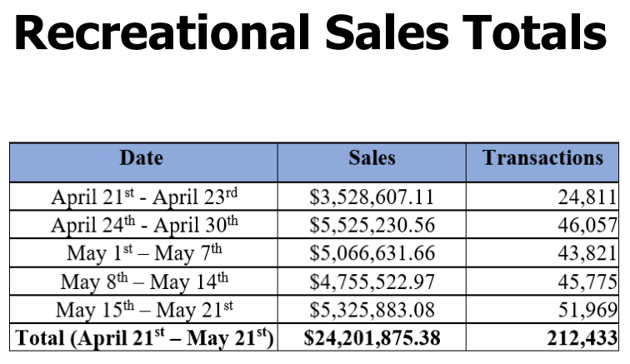
Task: Select the $5,066,631.66 sales cell
Action: (x=372, y=253)
